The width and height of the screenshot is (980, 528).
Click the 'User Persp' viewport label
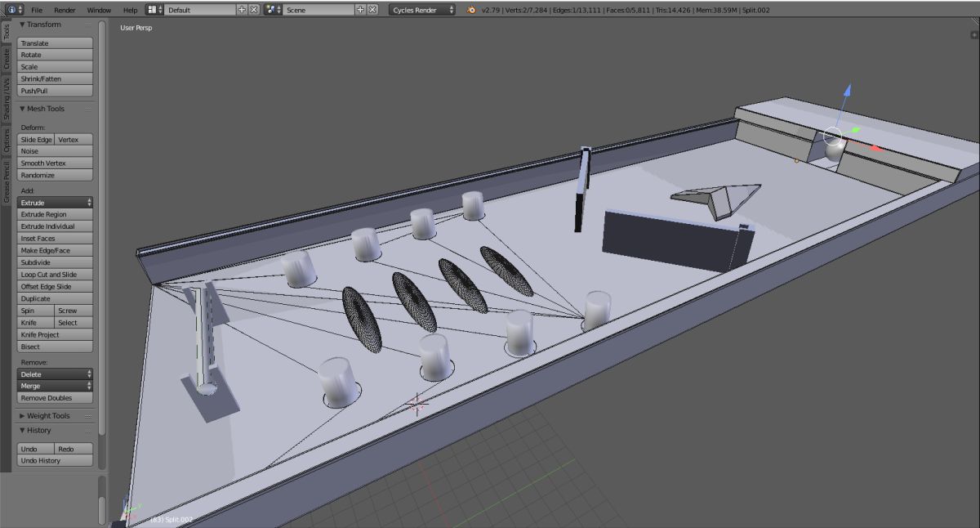coord(136,28)
